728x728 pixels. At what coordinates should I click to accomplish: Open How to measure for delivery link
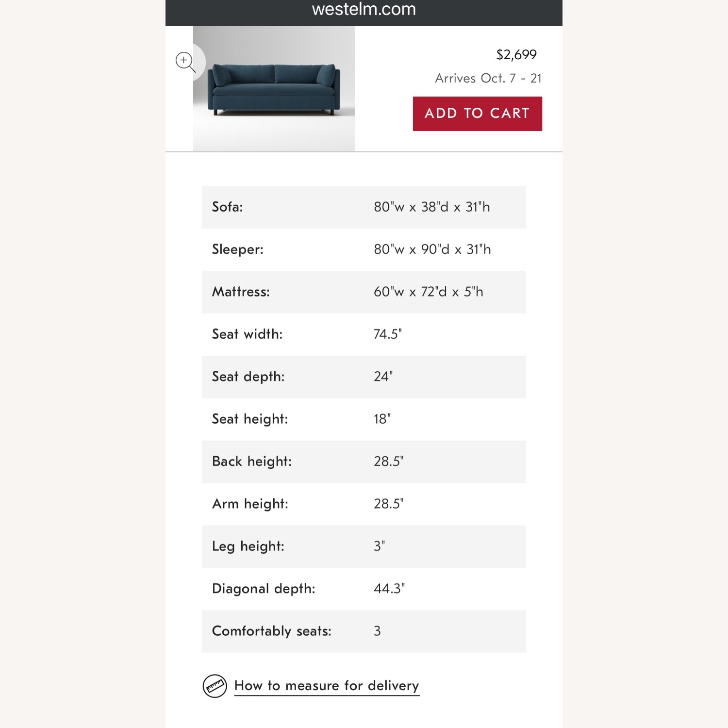[x=327, y=686]
